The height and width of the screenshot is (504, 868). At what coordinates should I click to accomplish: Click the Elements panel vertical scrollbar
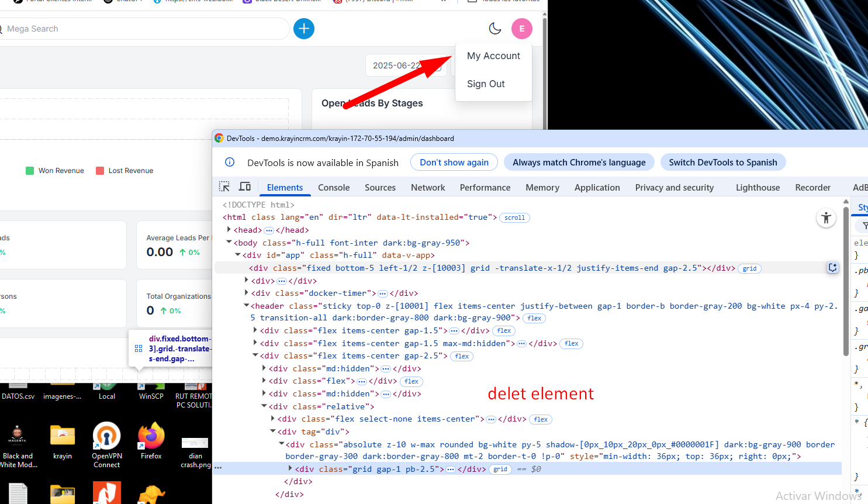pyautogui.click(x=846, y=281)
